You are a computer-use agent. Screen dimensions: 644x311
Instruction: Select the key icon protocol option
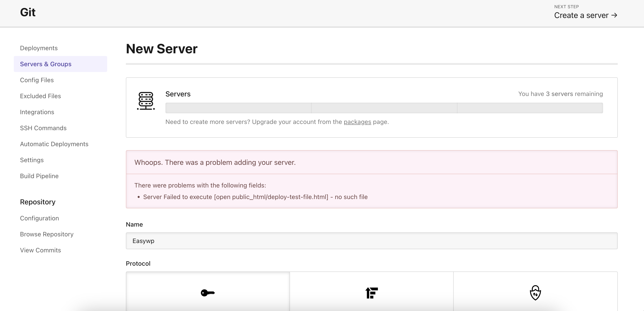coord(208,293)
